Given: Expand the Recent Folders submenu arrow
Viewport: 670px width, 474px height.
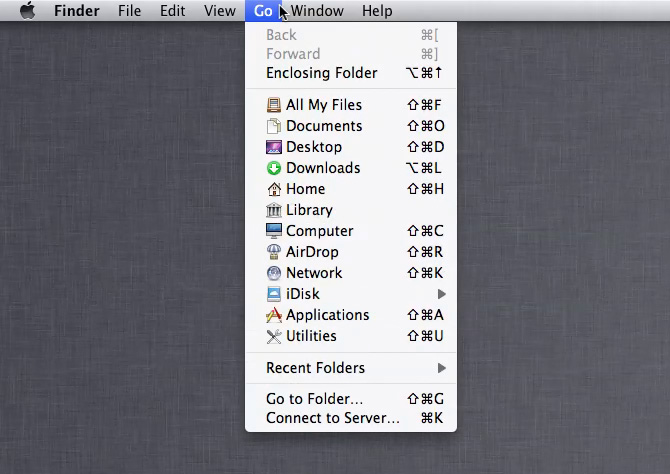Looking at the screenshot, I should point(442,368).
